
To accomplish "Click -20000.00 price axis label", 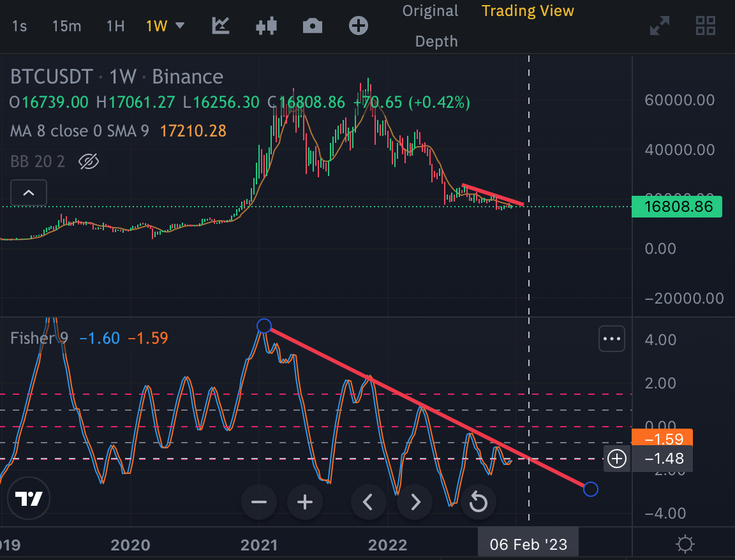I will (684, 298).
